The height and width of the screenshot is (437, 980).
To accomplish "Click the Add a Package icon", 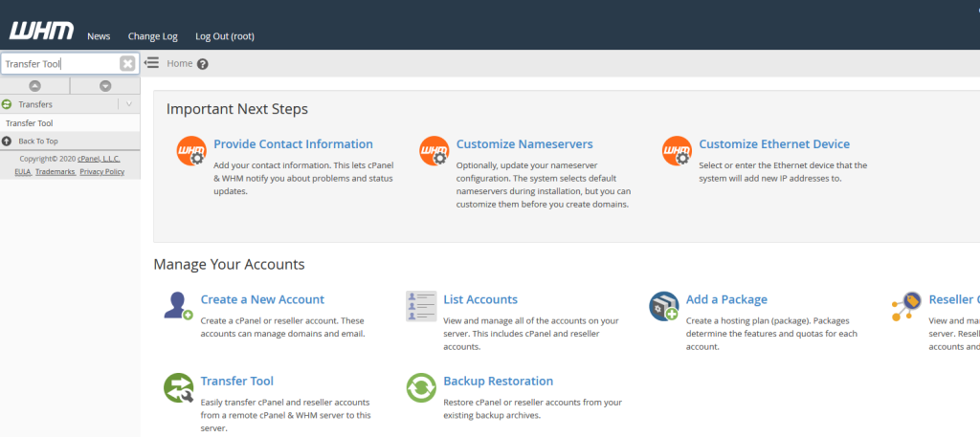I will click(x=663, y=306).
